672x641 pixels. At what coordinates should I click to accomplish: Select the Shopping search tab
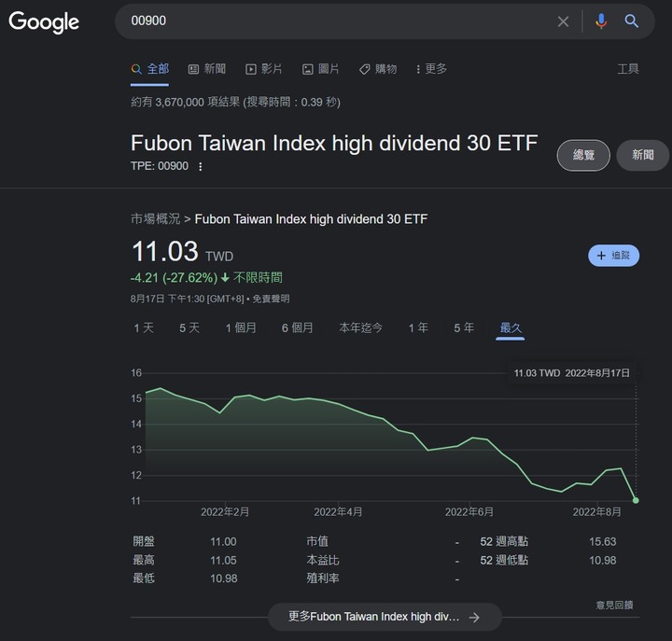(x=378, y=69)
